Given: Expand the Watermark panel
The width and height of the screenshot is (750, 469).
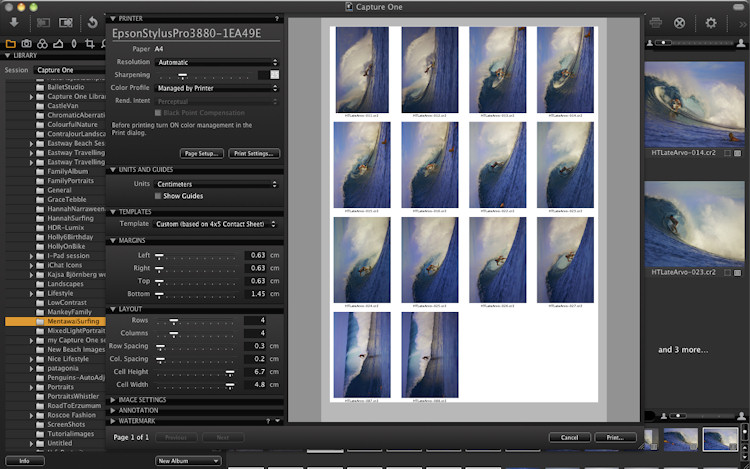Looking at the screenshot, I should pos(113,421).
